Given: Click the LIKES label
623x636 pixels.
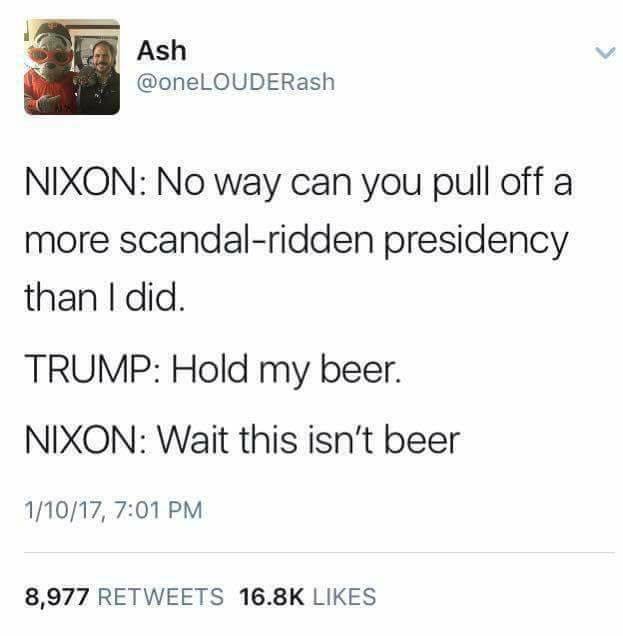Looking at the screenshot, I should 344,597.
